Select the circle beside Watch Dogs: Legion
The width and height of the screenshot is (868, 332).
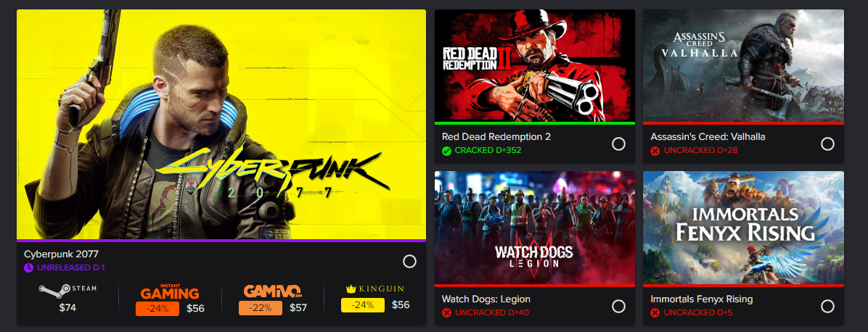pos(619,306)
